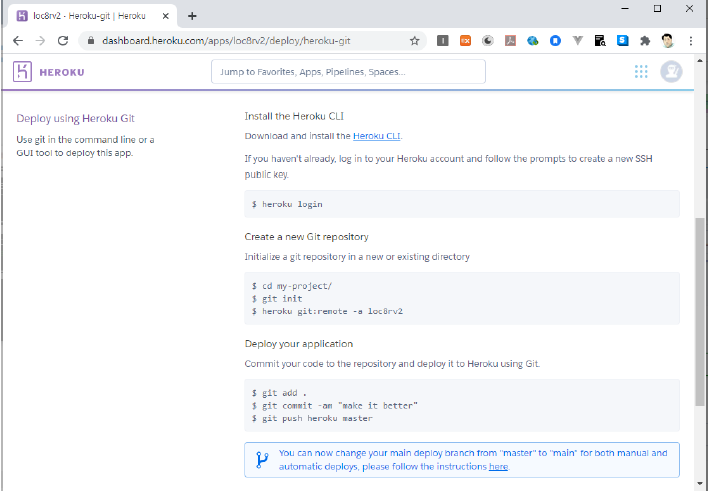Close the loc8rv2 Heroku-git tab
Viewport: 710px width, 494px height.
point(166,16)
